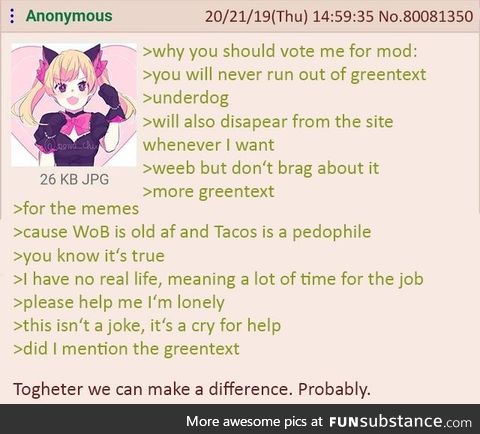Select the 20/21/19(Thu) 14:59:35 timestamp
480x434 pixels.
tap(289, 16)
